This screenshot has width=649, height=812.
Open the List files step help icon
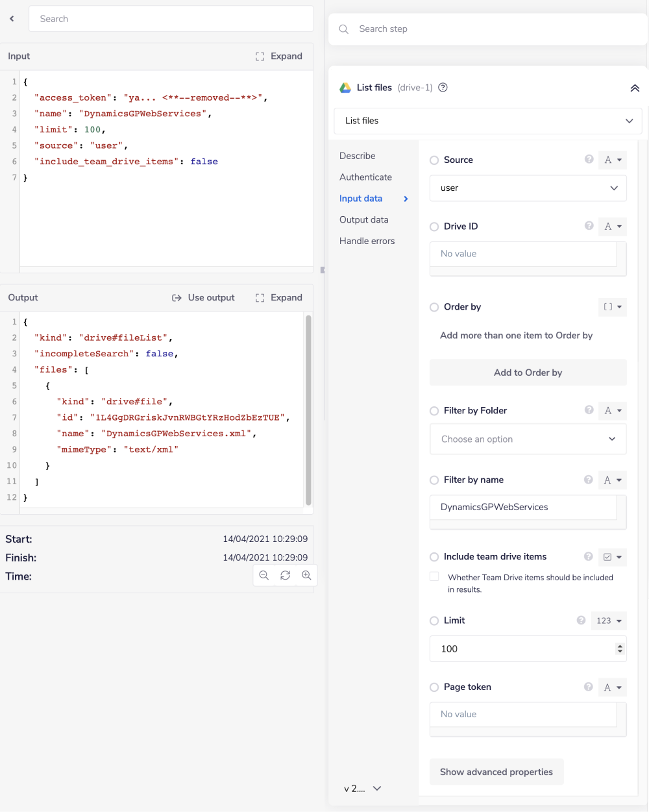443,88
